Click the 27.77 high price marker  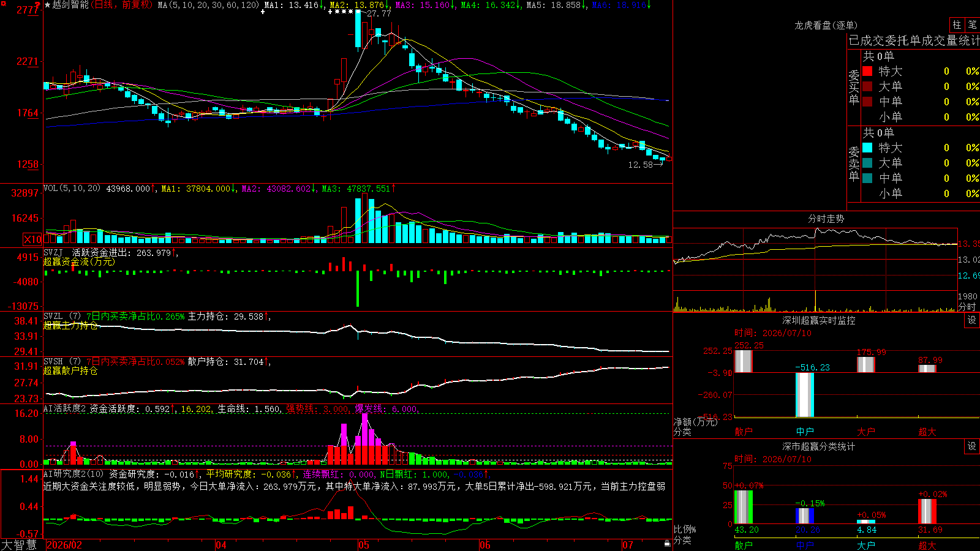coord(379,13)
